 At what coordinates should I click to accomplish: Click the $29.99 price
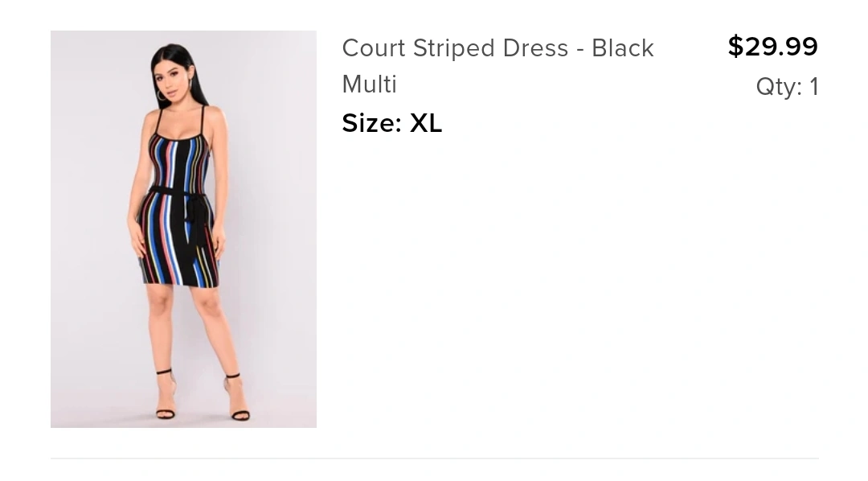coord(773,47)
